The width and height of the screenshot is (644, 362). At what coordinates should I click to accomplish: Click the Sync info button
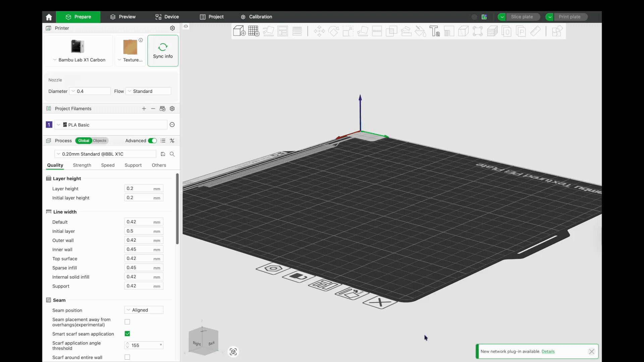163,51
